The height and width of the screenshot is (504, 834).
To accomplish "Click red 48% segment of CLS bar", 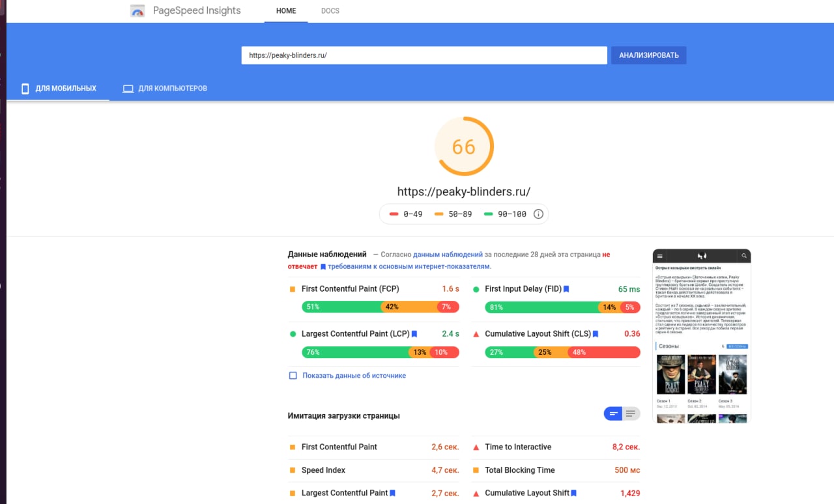I will click(x=604, y=352).
